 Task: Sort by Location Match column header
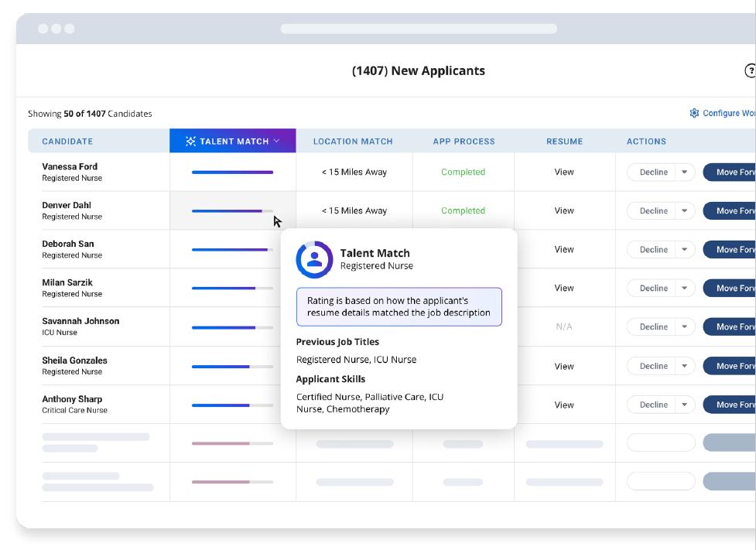pos(353,142)
